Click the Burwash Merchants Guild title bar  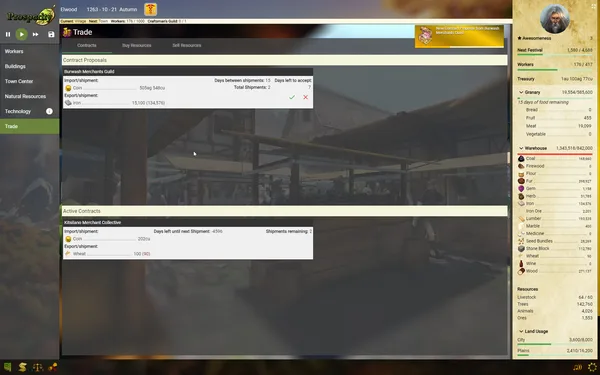[x=188, y=72]
